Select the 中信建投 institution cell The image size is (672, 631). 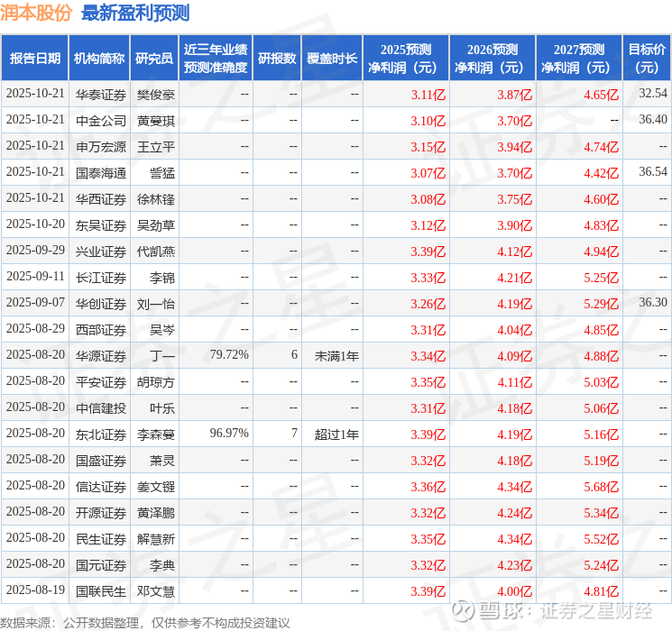101,408
